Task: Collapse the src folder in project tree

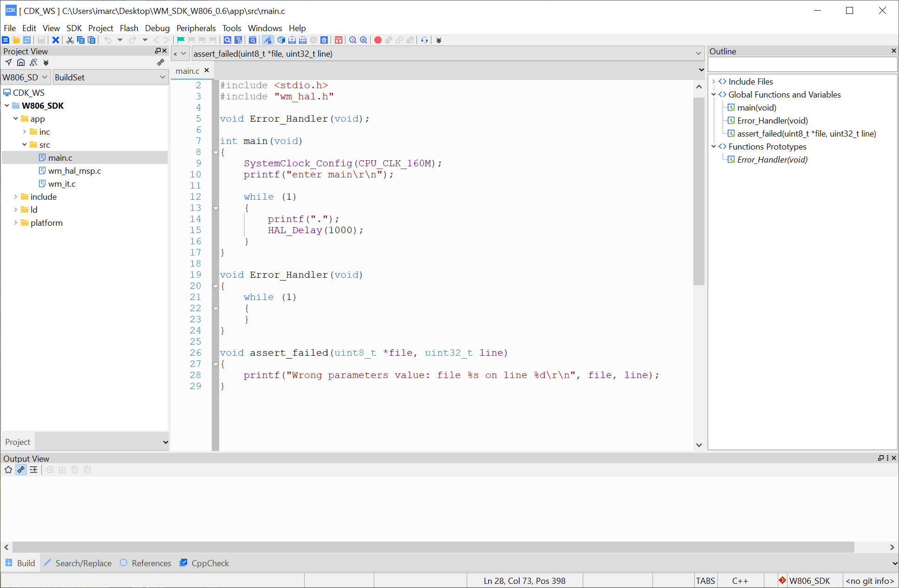Action: (25, 145)
